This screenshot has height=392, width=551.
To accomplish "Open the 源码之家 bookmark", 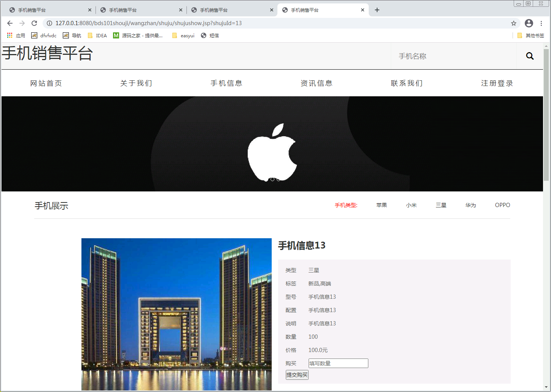I will tap(138, 35).
